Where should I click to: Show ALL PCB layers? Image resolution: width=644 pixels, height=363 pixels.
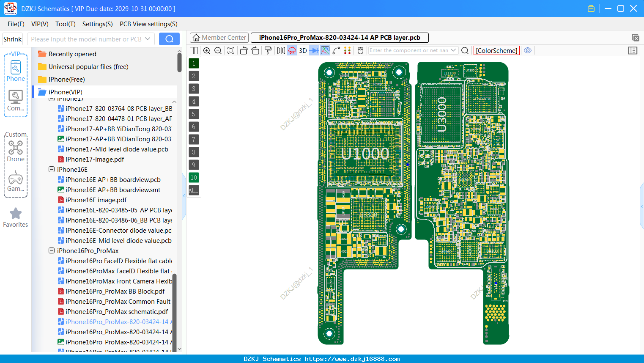click(194, 190)
